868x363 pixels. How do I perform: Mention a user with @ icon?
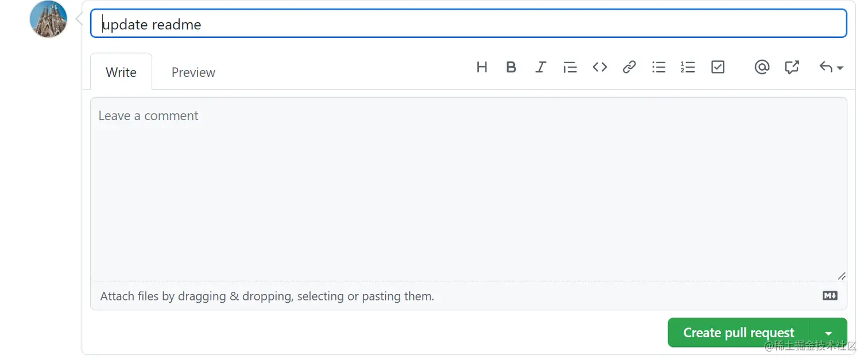coord(762,67)
